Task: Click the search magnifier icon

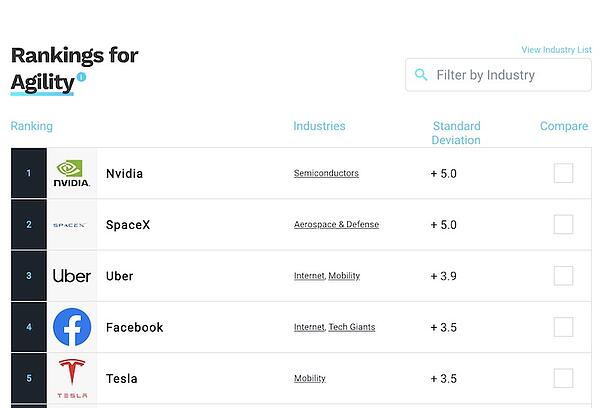Action: 421,75
